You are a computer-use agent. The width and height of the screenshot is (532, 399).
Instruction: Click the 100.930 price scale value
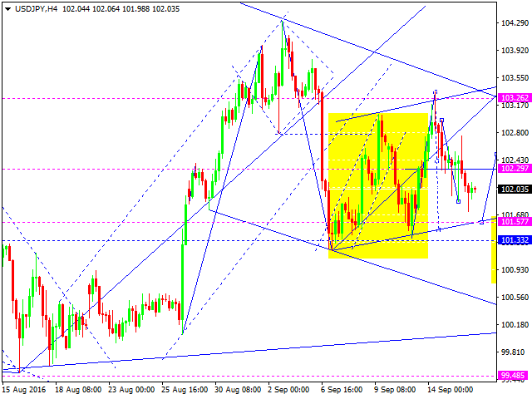click(515, 270)
